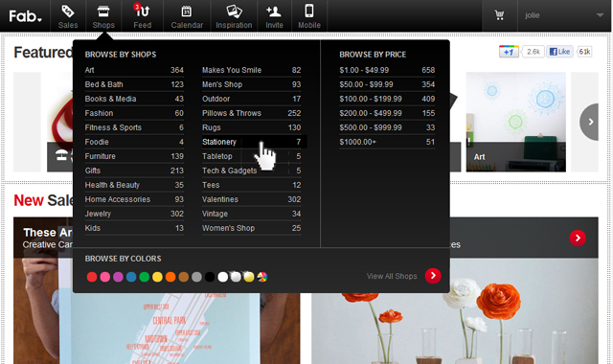Image resolution: width=613 pixels, height=364 pixels.
Task: Select the black color swatch
Action: (210, 277)
